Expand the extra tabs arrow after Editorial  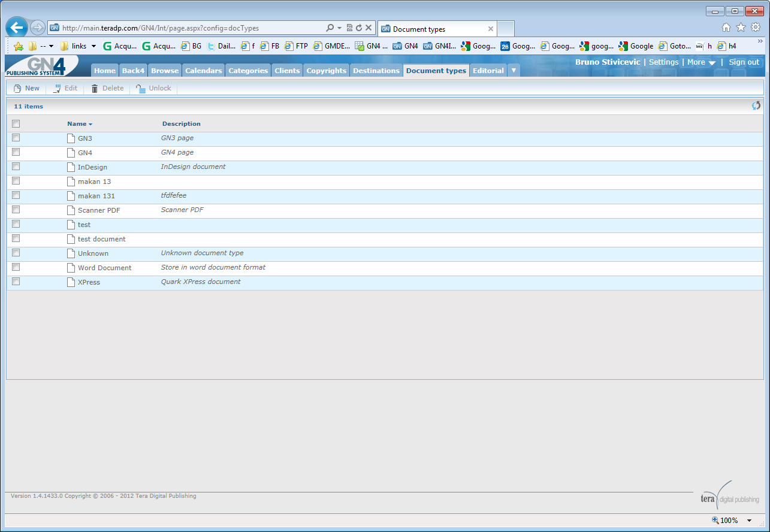(x=514, y=70)
